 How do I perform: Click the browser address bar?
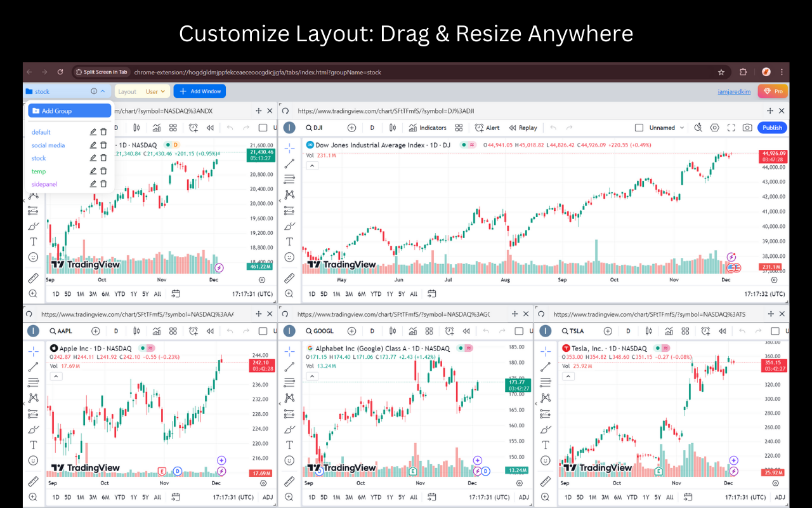click(400, 72)
